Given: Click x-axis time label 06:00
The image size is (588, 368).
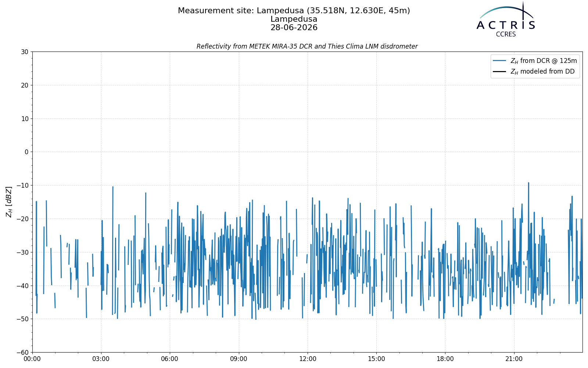Looking at the screenshot, I should (170, 359).
